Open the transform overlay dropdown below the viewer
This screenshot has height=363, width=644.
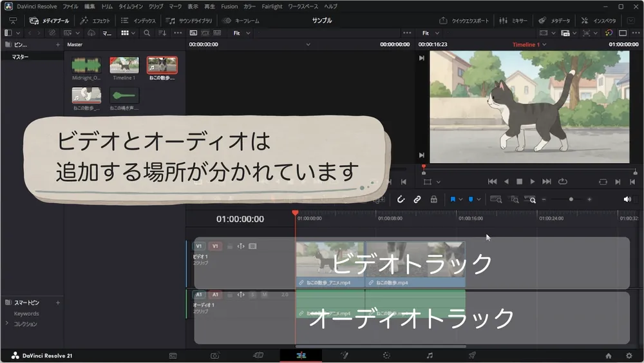[x=438, y=182]
